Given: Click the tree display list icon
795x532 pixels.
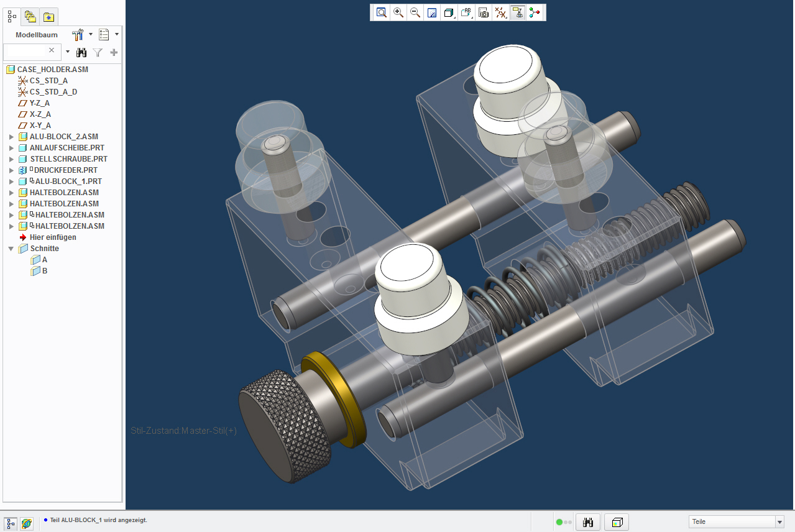Looking at the screenshot, I should click(104, 35).
